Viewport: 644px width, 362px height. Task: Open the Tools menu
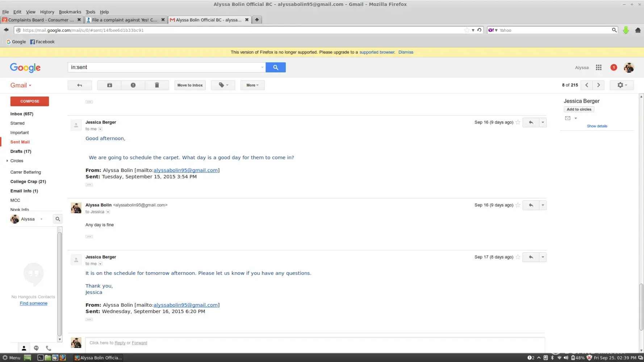pos(91,12)
